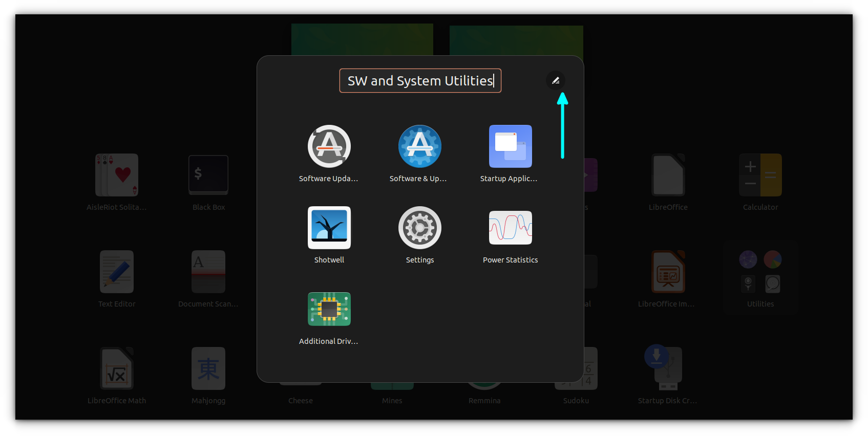Launch Additional Drivers chip icon

coord(329,309)
